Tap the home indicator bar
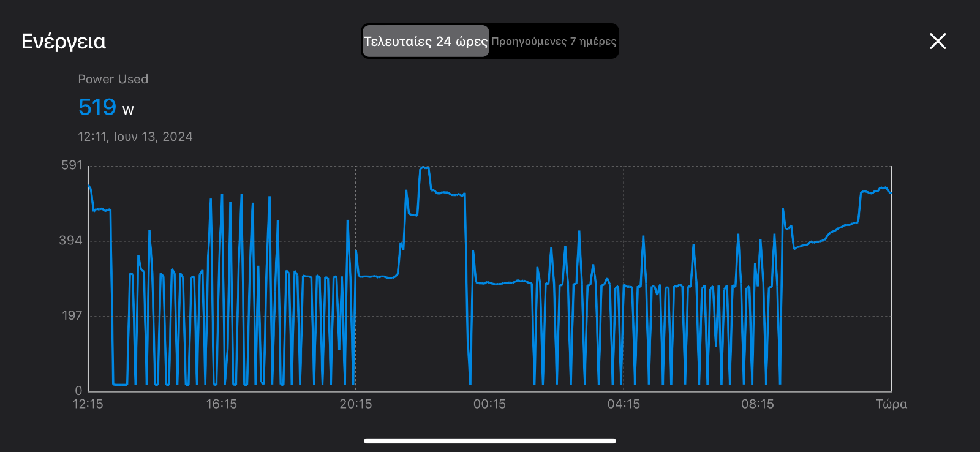Screen dimensions: 980x452 pyautogui.click(x=490, y=440)
